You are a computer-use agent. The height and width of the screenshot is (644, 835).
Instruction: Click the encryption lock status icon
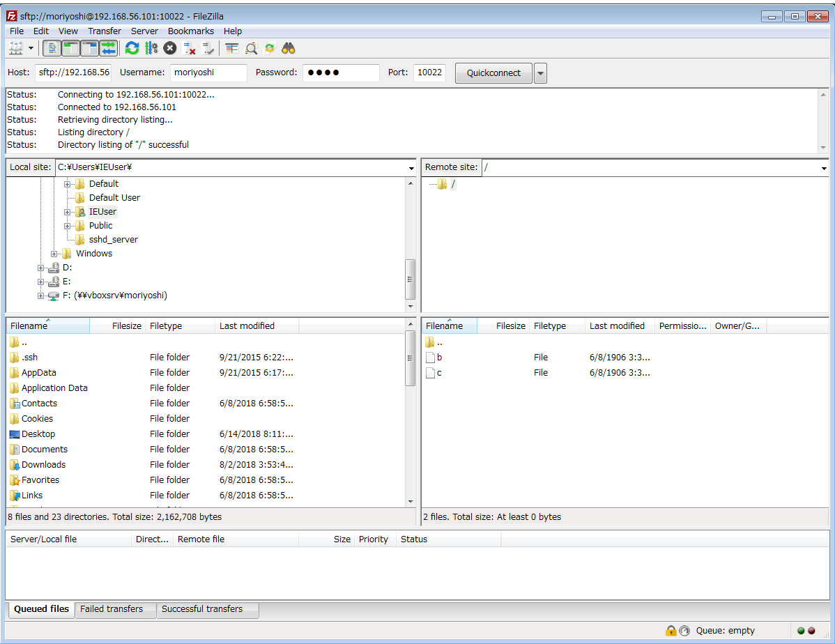(x=671, y=631)
